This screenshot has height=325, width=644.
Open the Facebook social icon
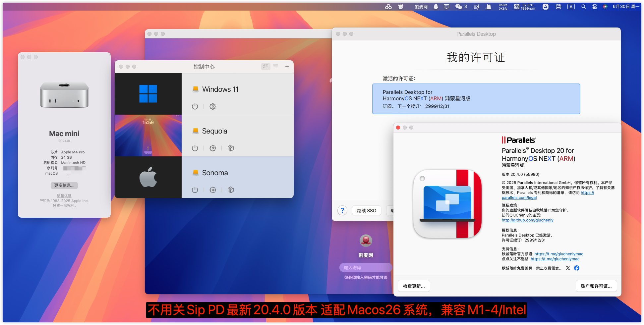point(577,268)
